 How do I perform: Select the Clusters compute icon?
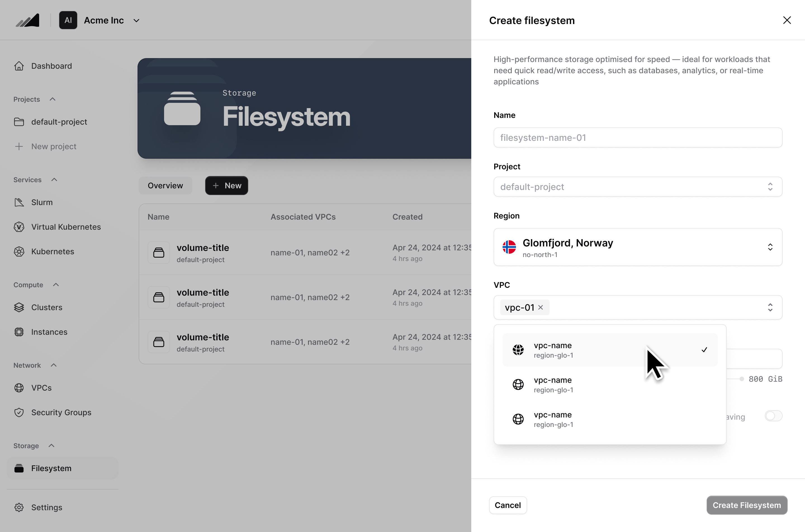tap(19, 307)
